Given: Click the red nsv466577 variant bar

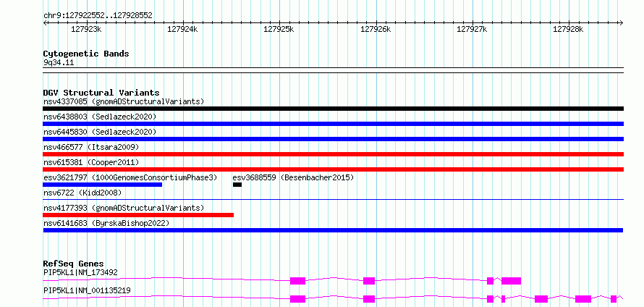Looking at the screenshot, I should point(334,154).
